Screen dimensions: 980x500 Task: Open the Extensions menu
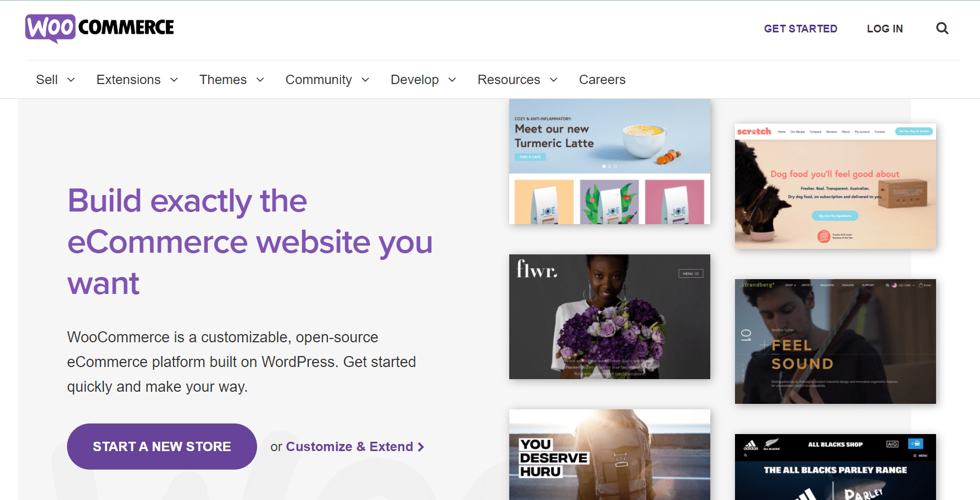click(129, 80)
